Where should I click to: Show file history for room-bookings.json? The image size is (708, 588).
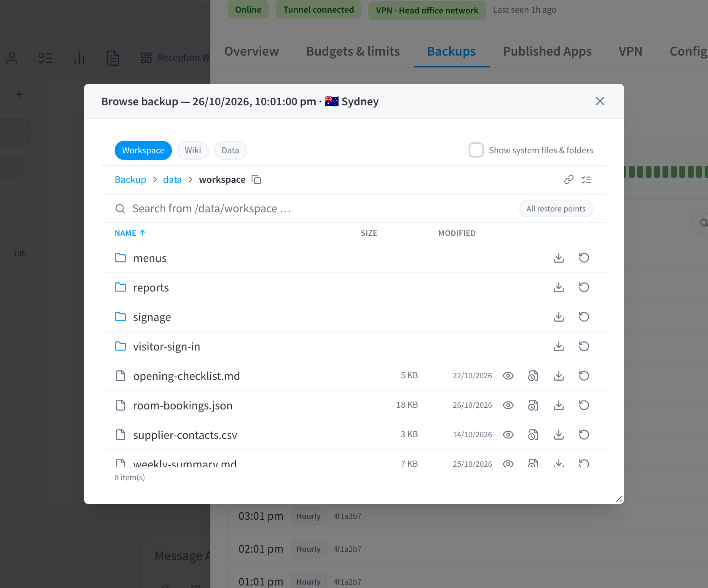(534, 405)
